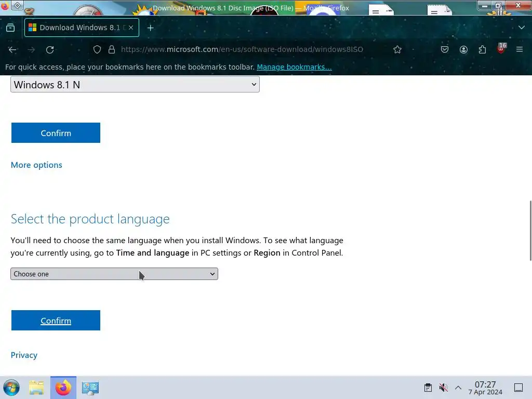Open More options link
The width and height of the screenshot is (532, 399).
pos(36,165)
